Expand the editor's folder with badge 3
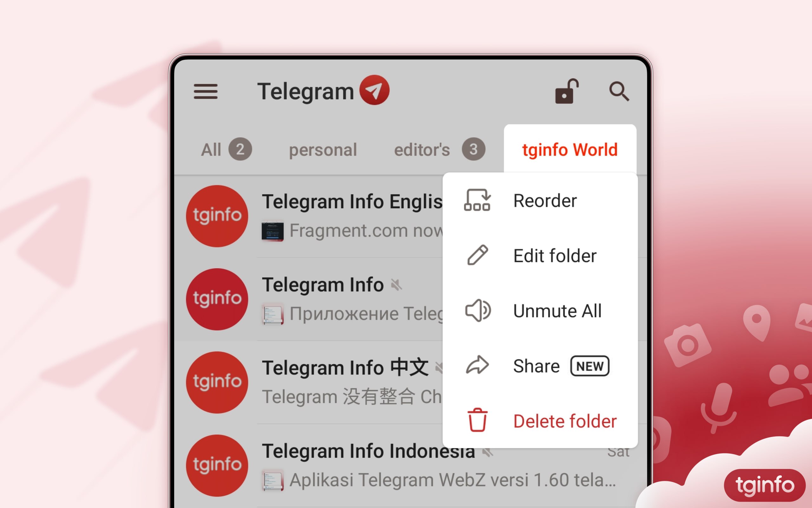812x508 pixels. 437,149
